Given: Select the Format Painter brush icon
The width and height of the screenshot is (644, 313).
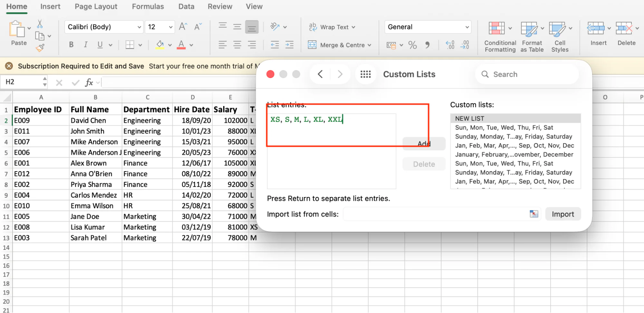Looking at the screenshot, I should coord(40,48).
